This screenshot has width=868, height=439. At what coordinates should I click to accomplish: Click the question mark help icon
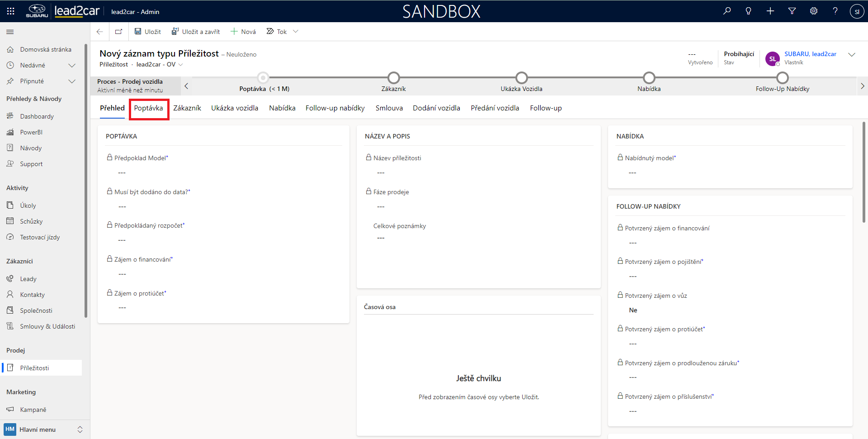coord(835,11)
